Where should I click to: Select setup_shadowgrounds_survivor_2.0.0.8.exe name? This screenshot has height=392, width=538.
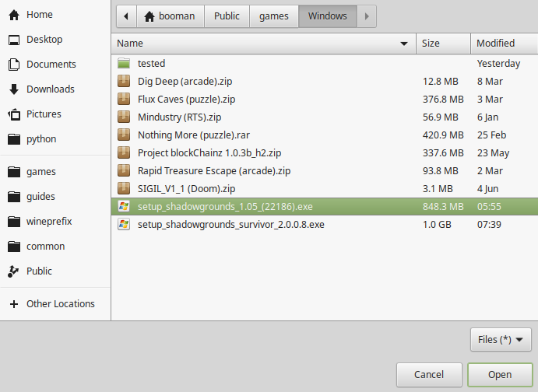(231, 225)
